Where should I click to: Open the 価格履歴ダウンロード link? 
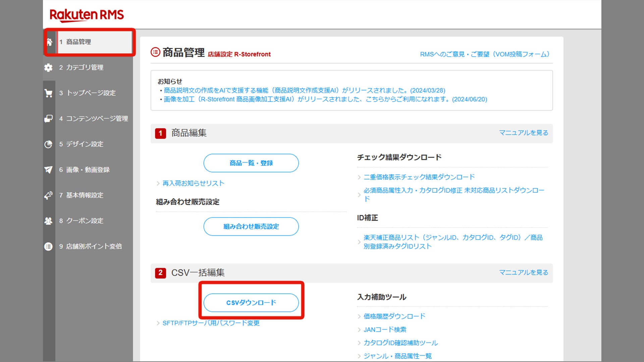coord(394,316)
